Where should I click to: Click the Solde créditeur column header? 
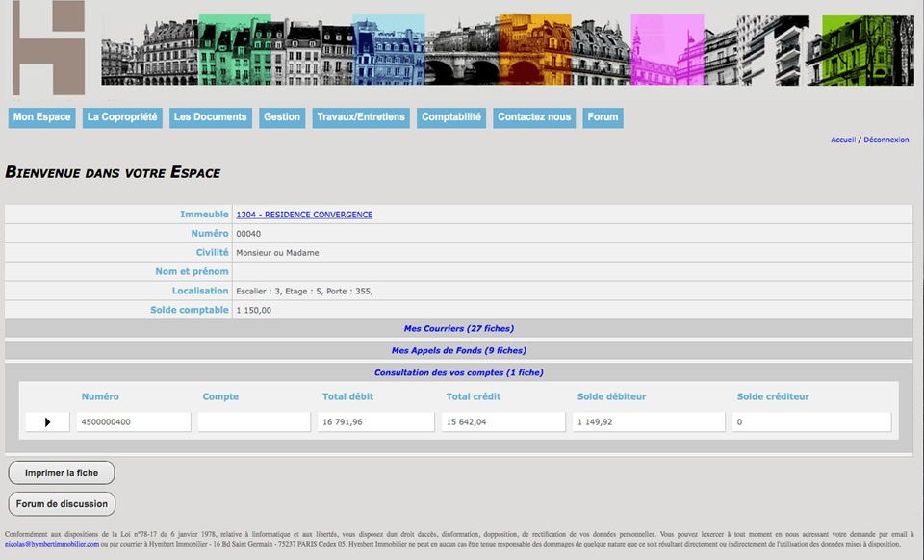(773, 396)
